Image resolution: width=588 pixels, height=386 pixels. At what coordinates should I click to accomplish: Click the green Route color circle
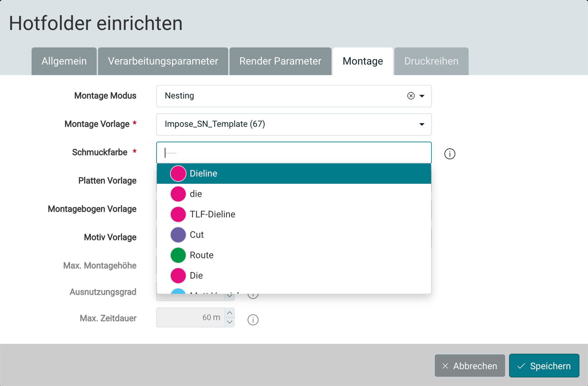click(x=178, y=255)
